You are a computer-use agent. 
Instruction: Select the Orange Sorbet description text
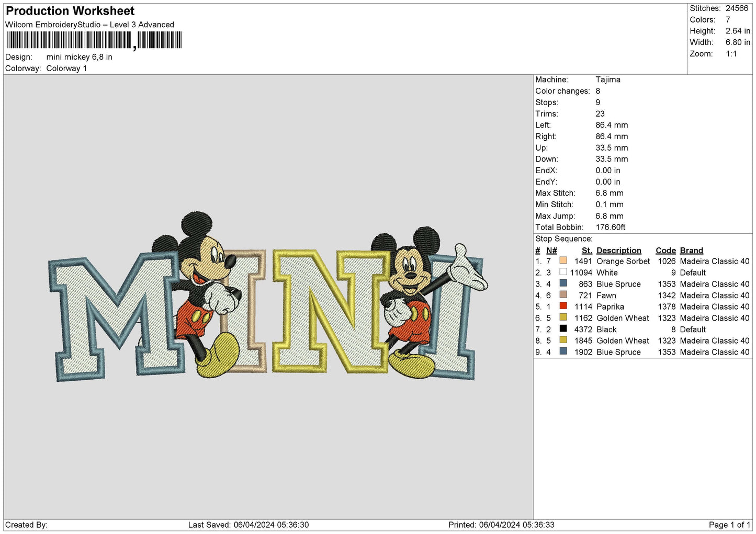click(x=623, y=261)
